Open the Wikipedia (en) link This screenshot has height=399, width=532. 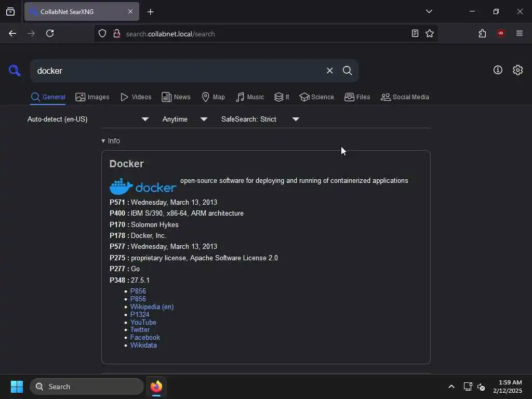tap(152, 307)
